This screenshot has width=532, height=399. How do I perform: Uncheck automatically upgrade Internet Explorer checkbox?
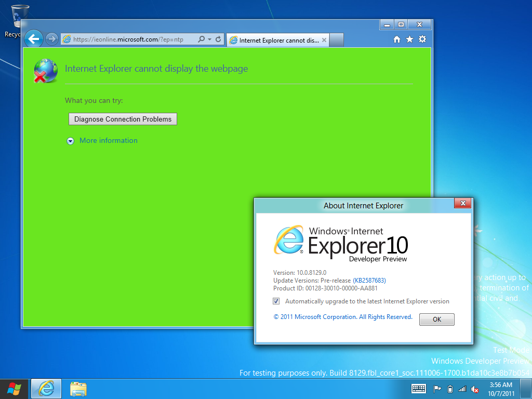[x=276, y=301]
